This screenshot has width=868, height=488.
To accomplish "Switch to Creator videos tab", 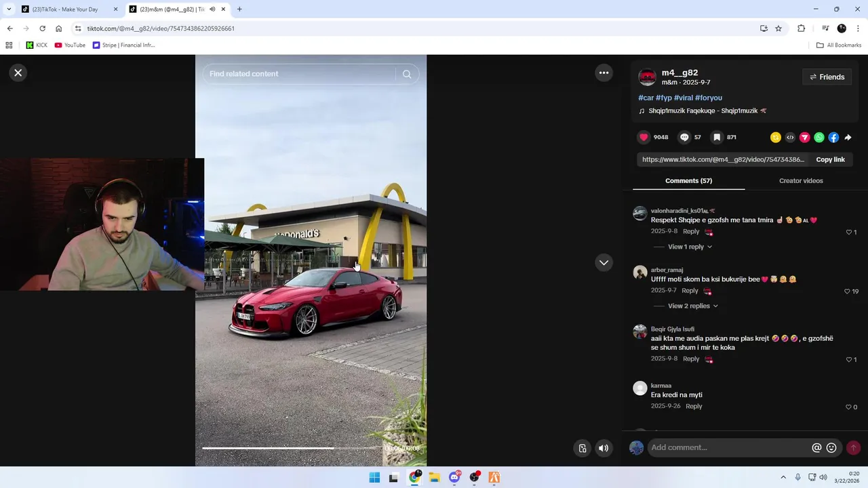I will coord(801,181).
